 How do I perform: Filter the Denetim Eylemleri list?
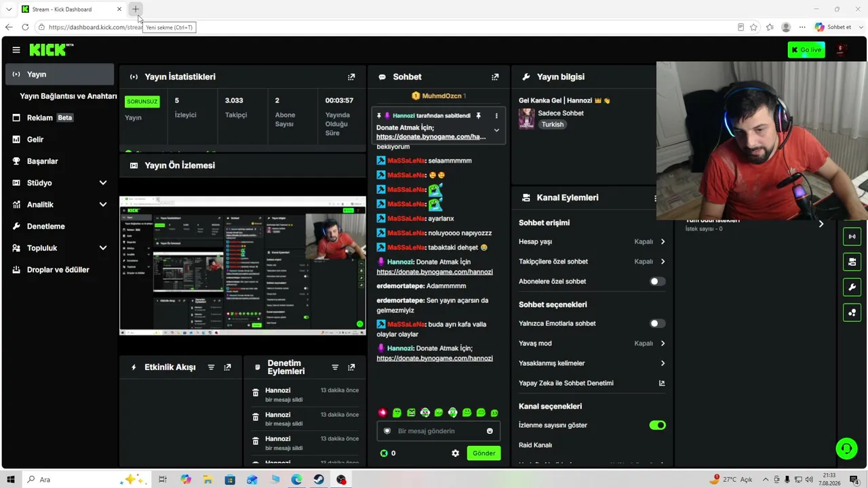pyautogui.click(x=335, y=367)
